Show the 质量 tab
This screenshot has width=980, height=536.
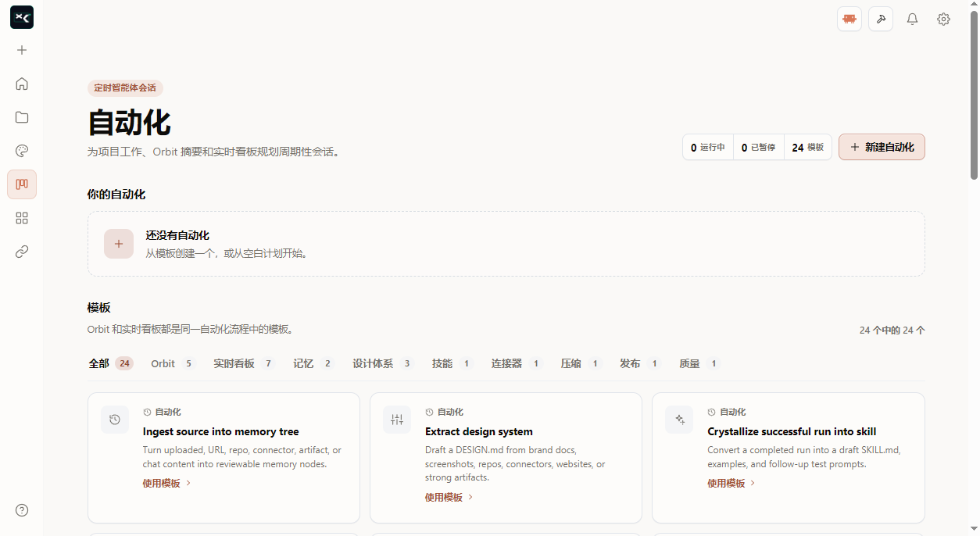pos(700,363)
